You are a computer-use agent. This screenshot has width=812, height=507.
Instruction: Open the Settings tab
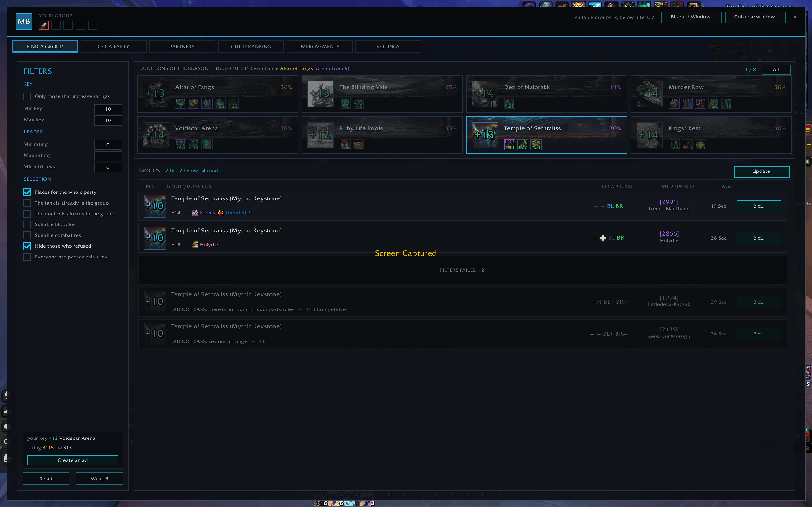[388, 46]
